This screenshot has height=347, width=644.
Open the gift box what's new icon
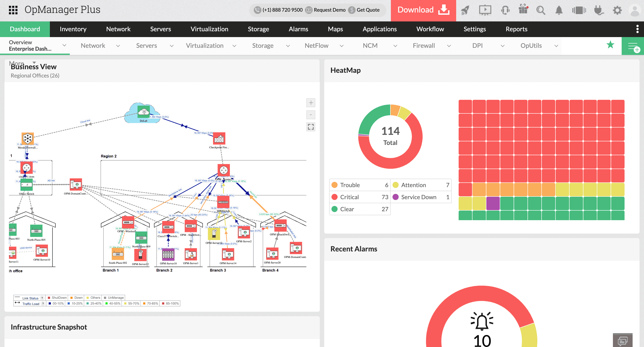click(x=523, y=9)
